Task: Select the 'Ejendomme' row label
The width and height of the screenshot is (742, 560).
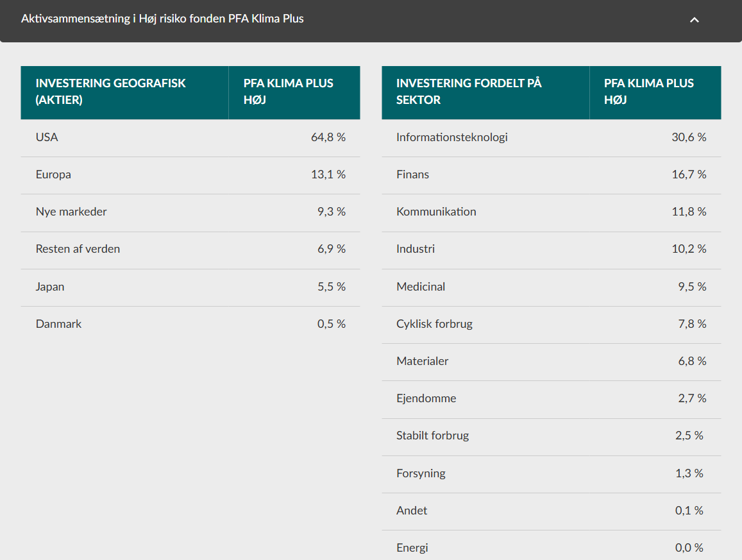Action: tap(426, 398)
